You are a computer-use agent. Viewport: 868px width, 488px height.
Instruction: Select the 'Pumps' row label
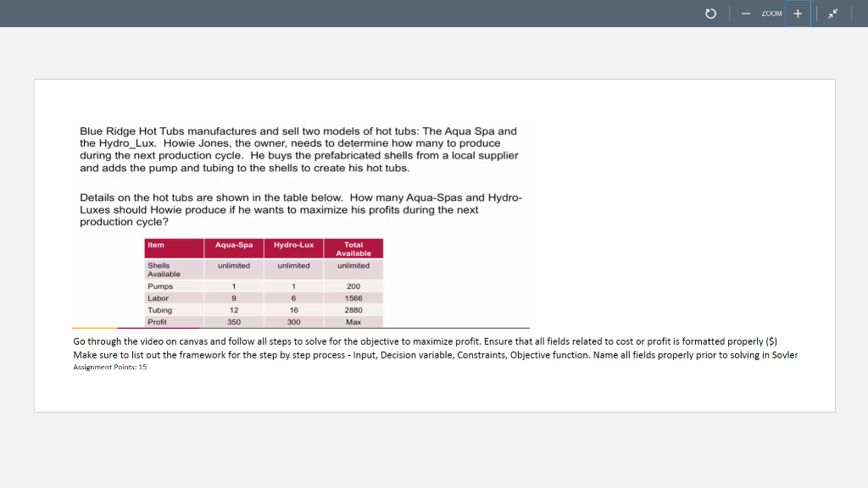160,286
